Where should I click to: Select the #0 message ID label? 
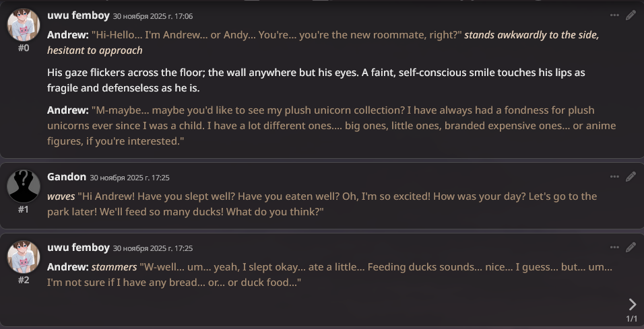pyautogui.click(x=24, y=48)
